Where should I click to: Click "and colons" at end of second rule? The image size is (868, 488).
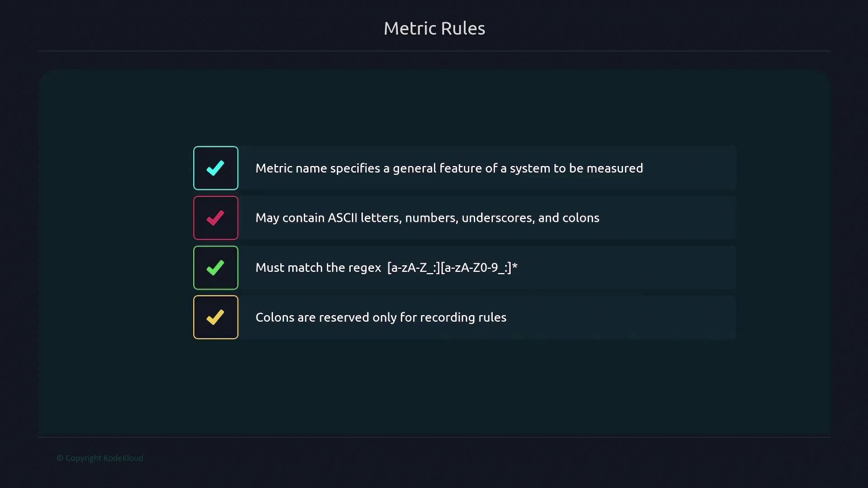click(568, 218)
